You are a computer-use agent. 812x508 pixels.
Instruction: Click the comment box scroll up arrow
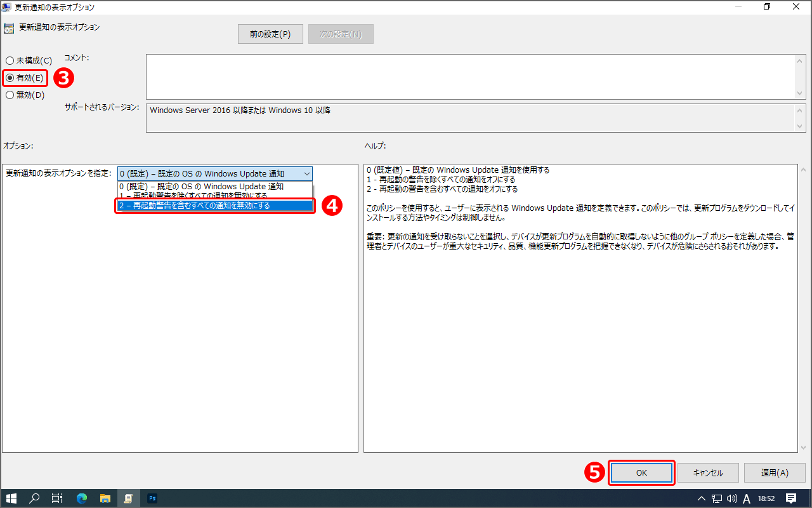801,60
